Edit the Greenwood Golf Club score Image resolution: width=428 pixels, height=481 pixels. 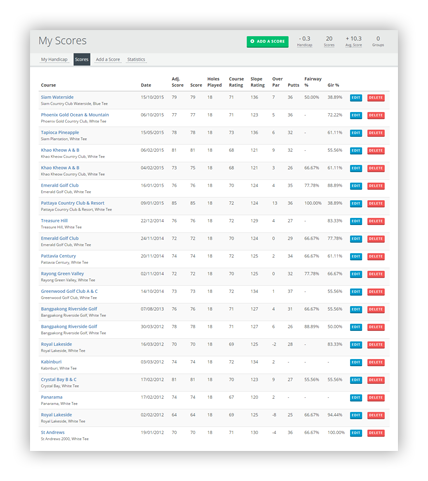[356, 292]
